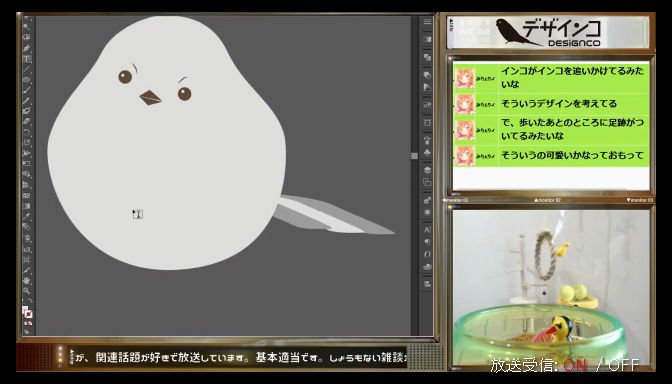Click the bird's right eye on canvas
The height and width of the screenshot is (384, 672).
(184, 94)
